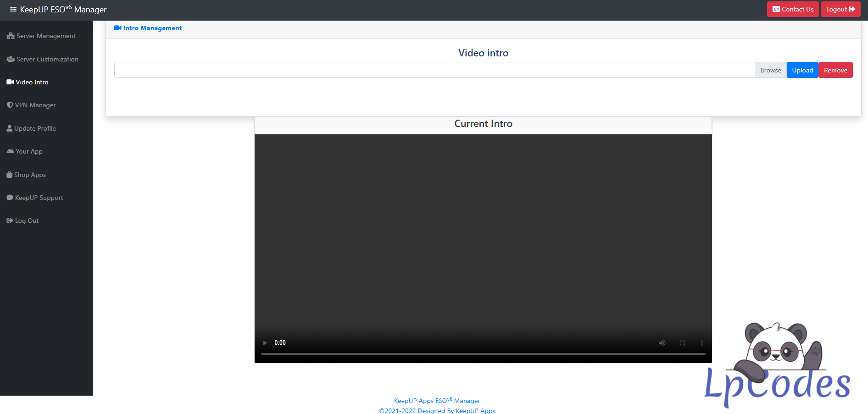The image size is (868, 414).
Task: Click the video progress bar
Action: (x=483, y=354)
